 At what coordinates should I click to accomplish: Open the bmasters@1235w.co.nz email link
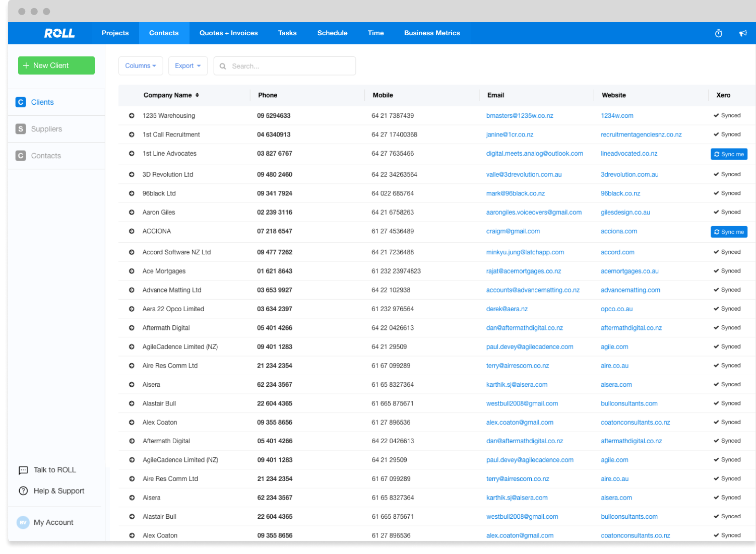click(520, 116)
